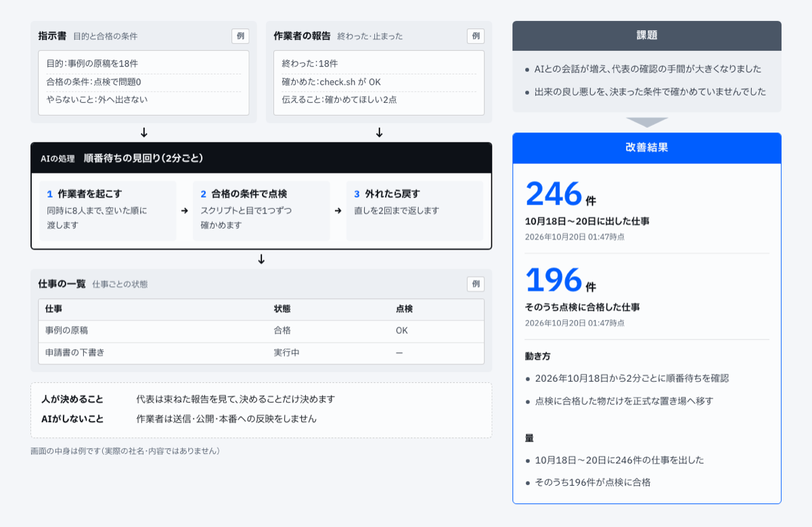Click the text 代表は束ねた報告を見て、決めることだけ決めます

pyautogui.click(x=235, y=399)
